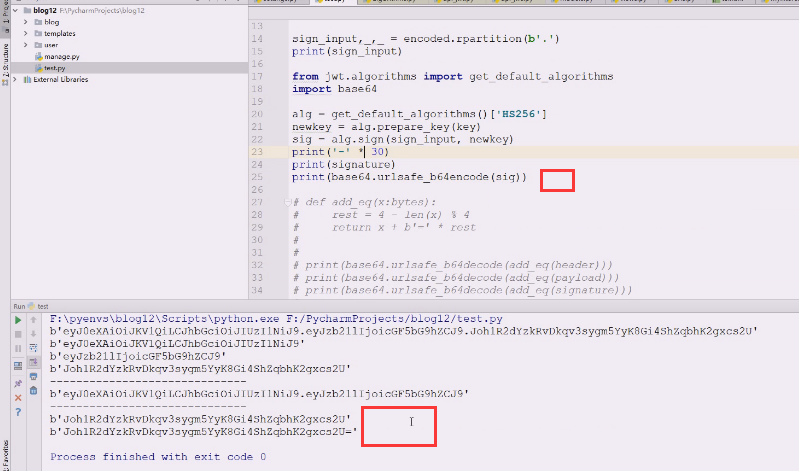Screen dimensions: 799x471
Task: Open the Favorites tool window tab
Action: (5, 456)
